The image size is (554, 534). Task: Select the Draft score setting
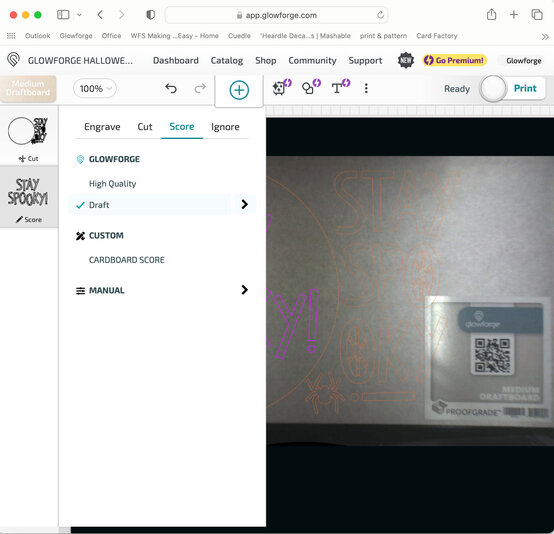pos(150,205)
